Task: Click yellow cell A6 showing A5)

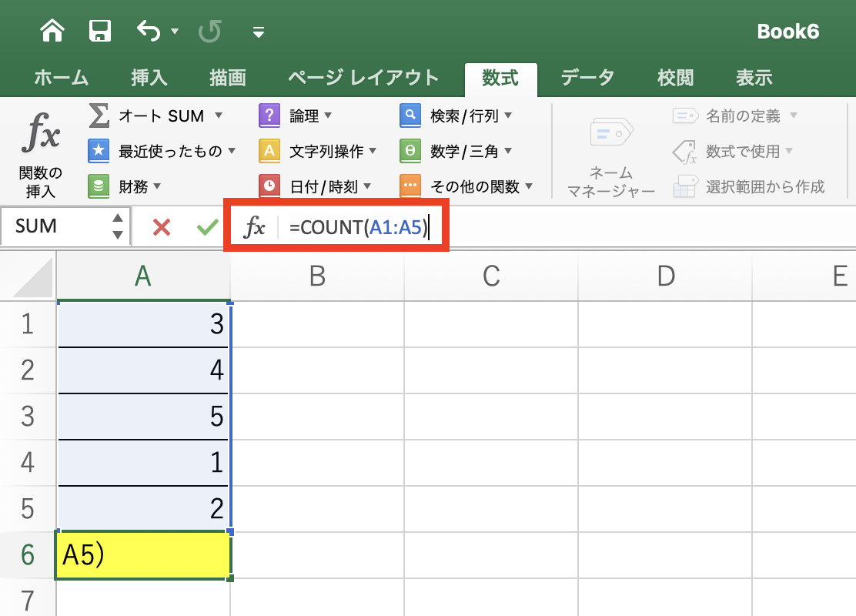Action: click(144, 555)
